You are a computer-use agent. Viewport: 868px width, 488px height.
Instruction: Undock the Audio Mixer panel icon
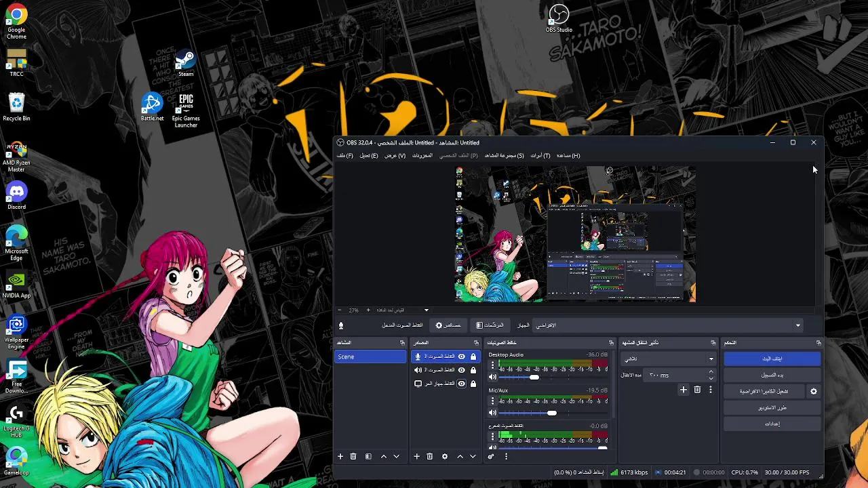(611, 343)
